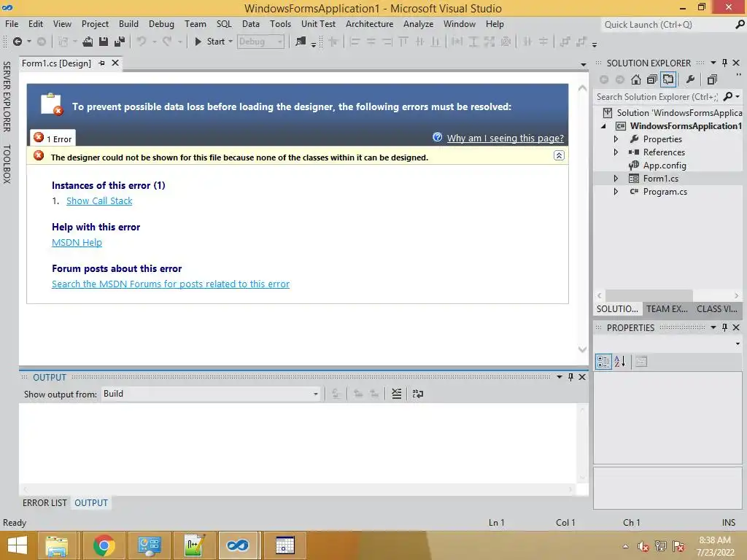The width and height of the screenshot is (747, 560).
Task: Collapse the error details chevron
Action: [559, 156]
